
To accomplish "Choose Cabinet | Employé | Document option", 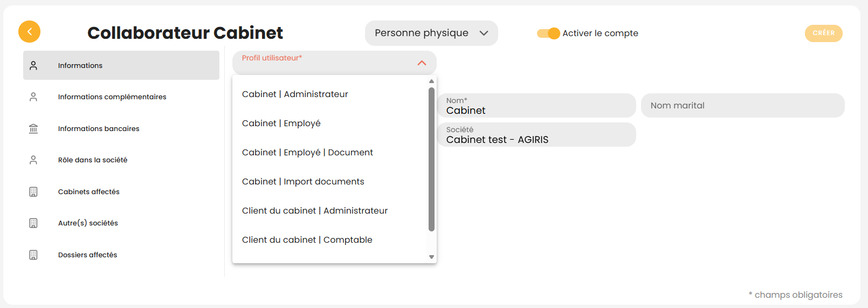I will [x=307, y=153].
